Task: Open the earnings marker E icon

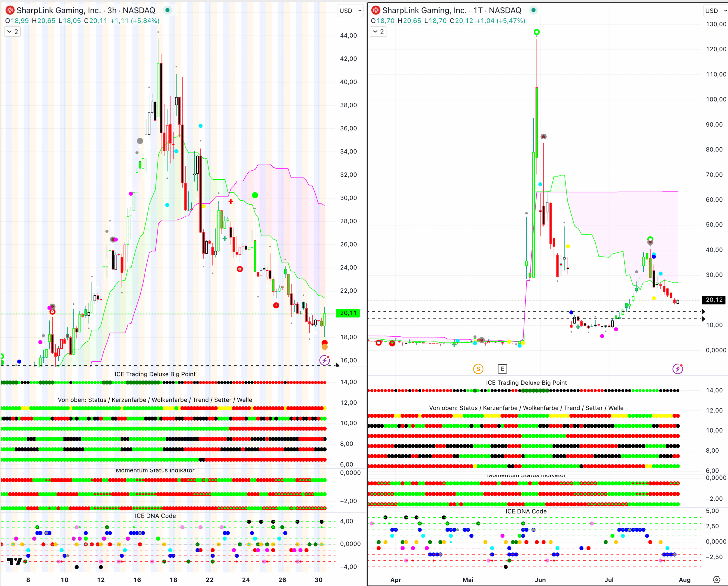Action: (502, 369)
